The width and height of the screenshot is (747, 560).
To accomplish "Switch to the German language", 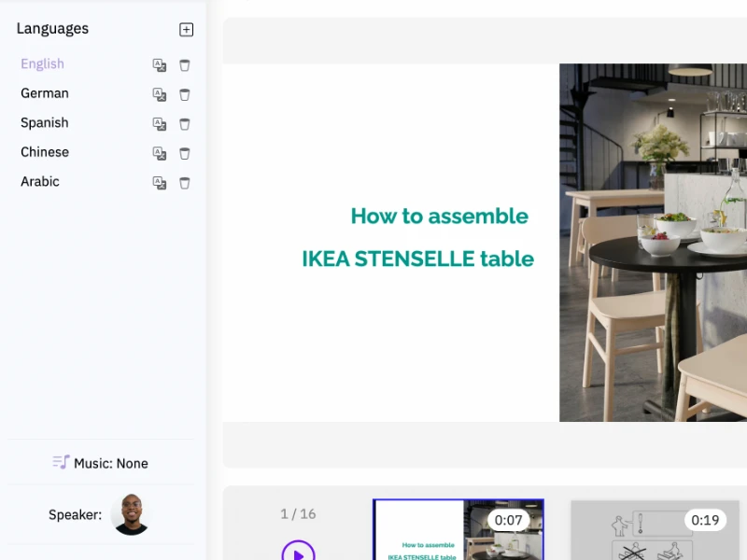I will 45,93.
